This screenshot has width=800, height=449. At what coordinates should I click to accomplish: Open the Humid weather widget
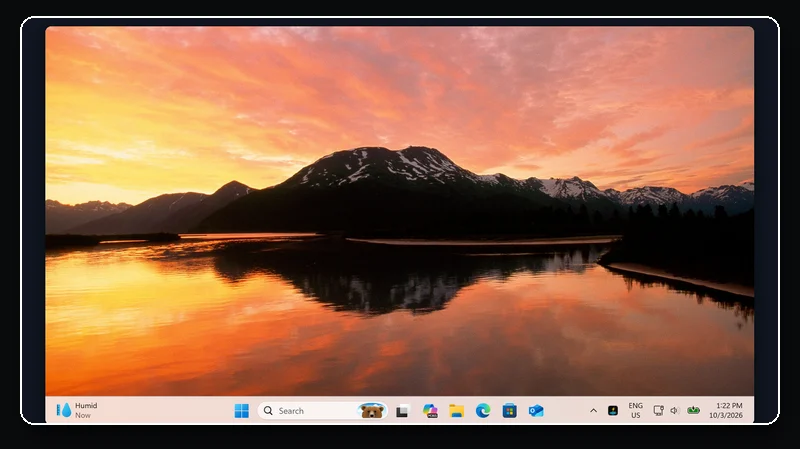[77, 410]
